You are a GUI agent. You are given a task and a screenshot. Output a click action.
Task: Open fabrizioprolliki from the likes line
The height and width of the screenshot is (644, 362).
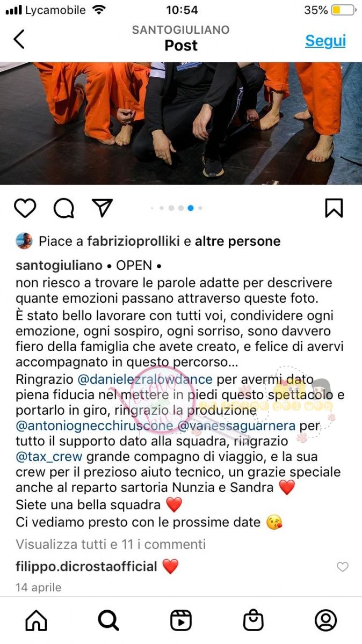(x=133, y=241)
